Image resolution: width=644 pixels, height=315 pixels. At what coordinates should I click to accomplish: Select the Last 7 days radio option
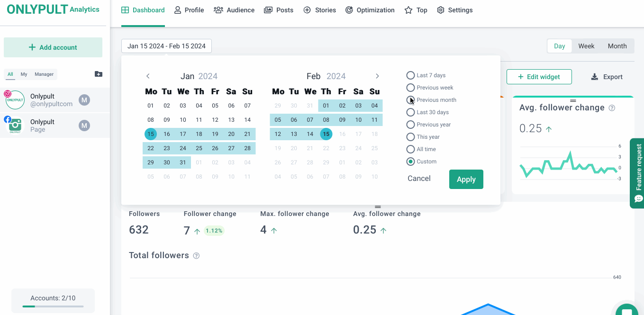[x=410, y=75]
